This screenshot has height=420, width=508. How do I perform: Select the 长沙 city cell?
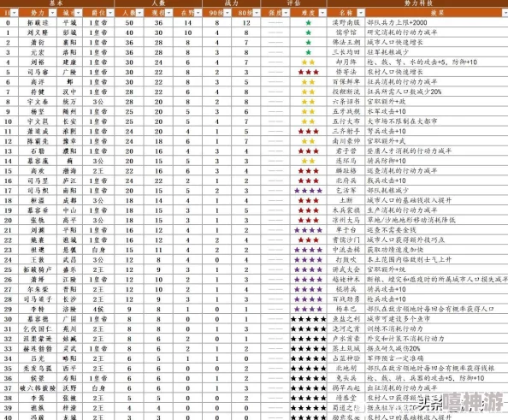[x=69, y=299]
